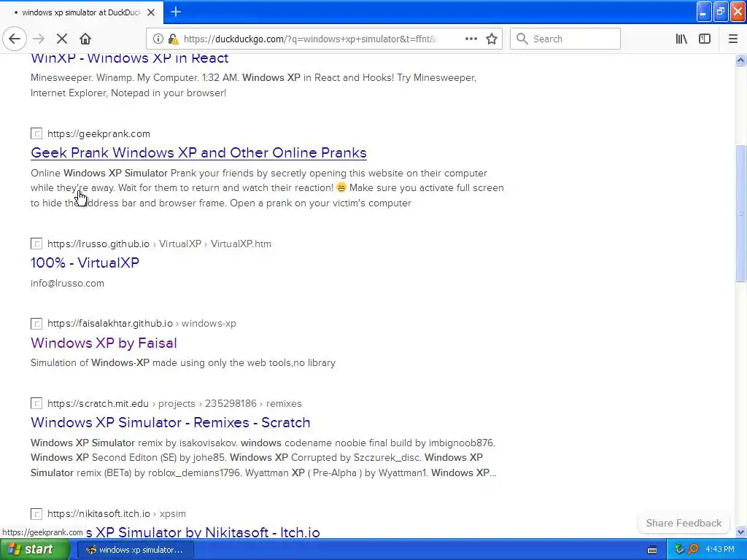Show site information icon in address bar

[158, 39]
